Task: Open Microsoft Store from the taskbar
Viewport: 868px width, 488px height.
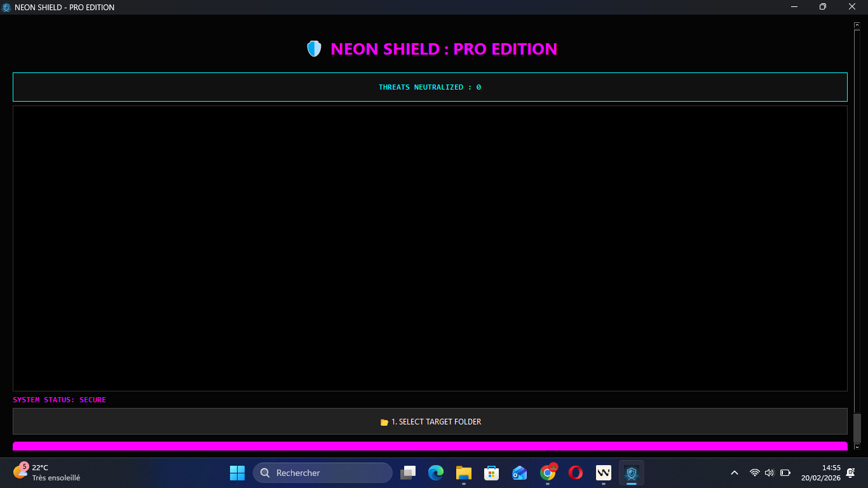Action: [x=491, y=473]
